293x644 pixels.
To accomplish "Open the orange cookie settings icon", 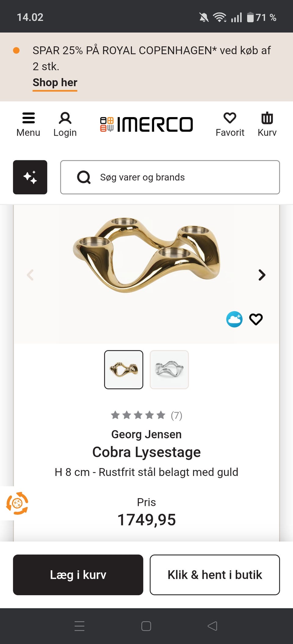I will (x=17, y=503).
